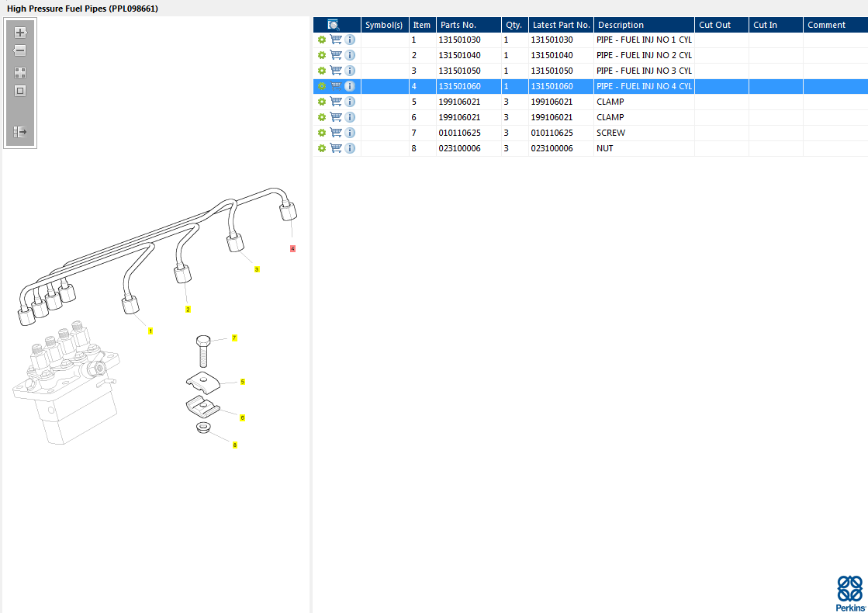The height and width of the screenshot is (613, 868).
Task: Add SCREW 010110625 to cart
Action: click(335, 133)
